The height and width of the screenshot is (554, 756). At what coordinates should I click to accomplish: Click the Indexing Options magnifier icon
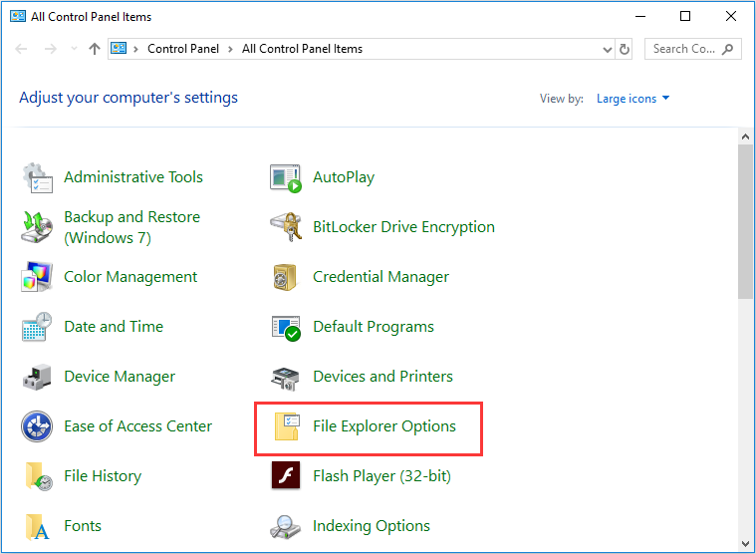click(286, 526)
